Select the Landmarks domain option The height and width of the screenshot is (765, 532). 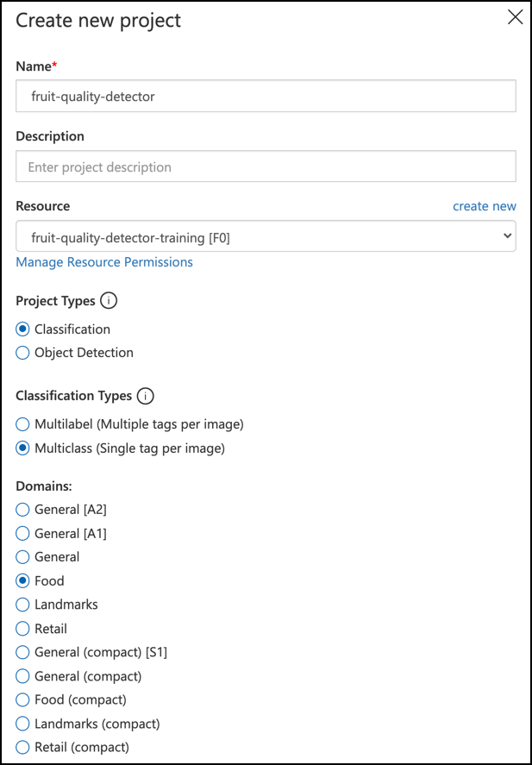[x=23, y=605]
